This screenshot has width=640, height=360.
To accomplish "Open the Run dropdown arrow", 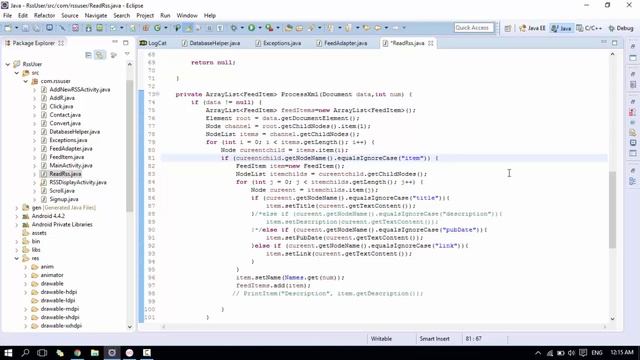I will 260,28.
